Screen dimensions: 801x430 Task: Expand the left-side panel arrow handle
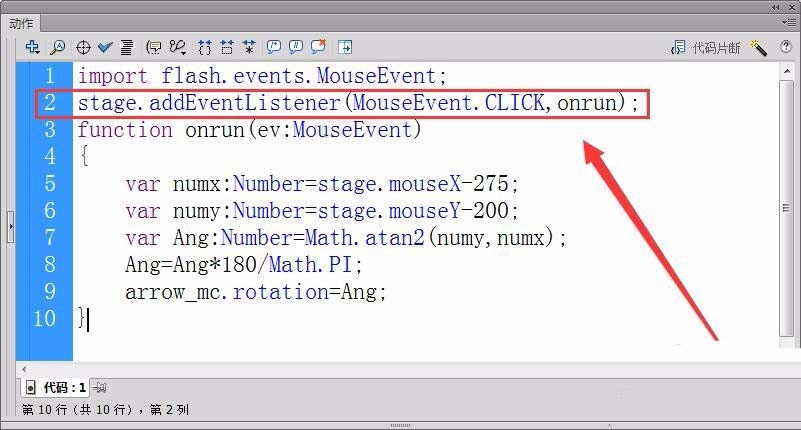coord(11,226)
